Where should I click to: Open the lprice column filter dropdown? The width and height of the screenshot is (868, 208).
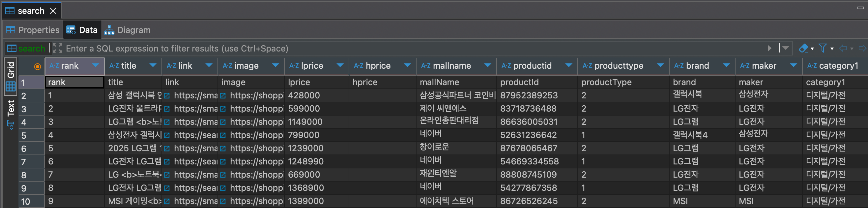point(340,65)
